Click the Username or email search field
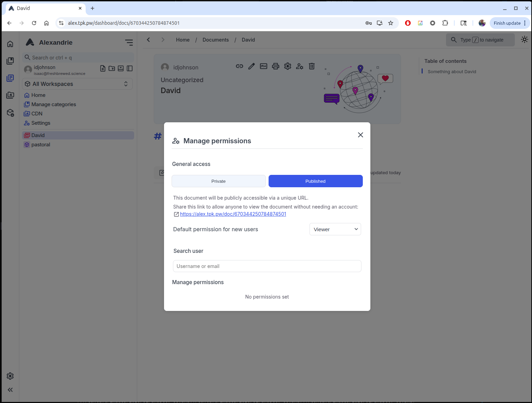 267,266
